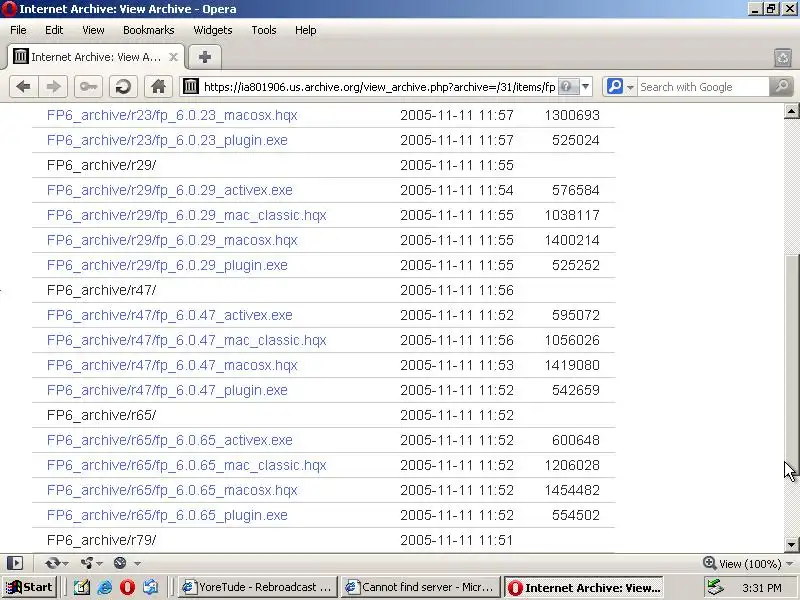Open link fp_6.0.29_plugin.exe
The image size is (800, 600).
click(167, 265)
